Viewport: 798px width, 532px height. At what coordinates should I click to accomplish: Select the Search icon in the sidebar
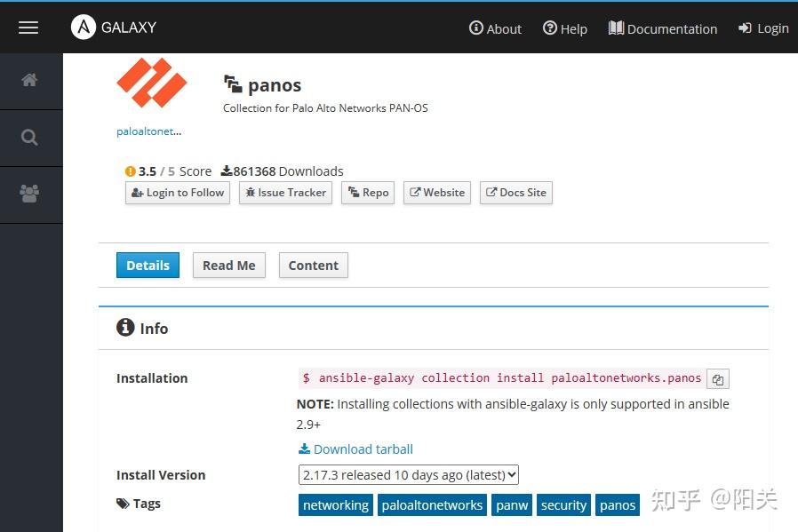(30, 138)
